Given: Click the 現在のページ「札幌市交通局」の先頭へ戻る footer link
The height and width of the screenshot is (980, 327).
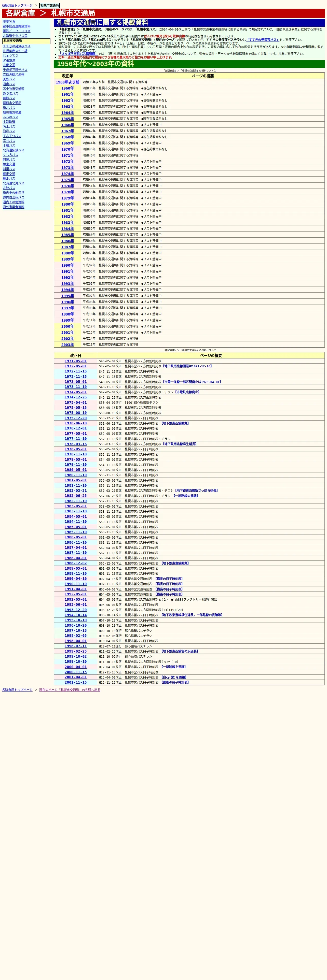Looking at the screenshot, I should click(x=70, y=690).
